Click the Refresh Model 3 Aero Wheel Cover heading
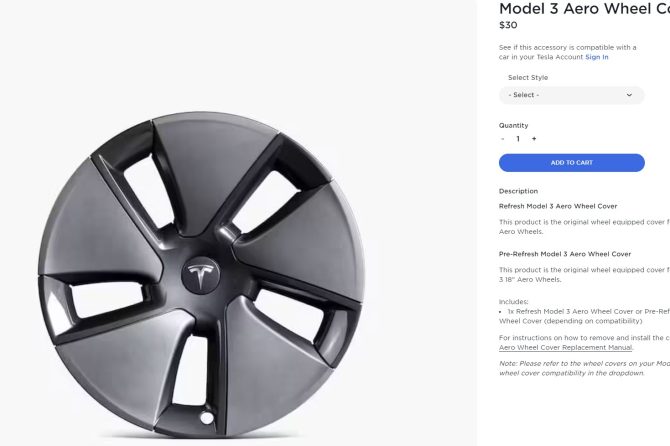 click(x=558, y=206)
